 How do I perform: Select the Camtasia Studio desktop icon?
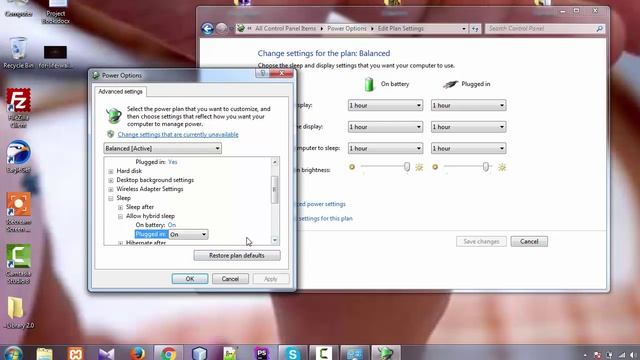pyautogui.click(x=18, y=264)
